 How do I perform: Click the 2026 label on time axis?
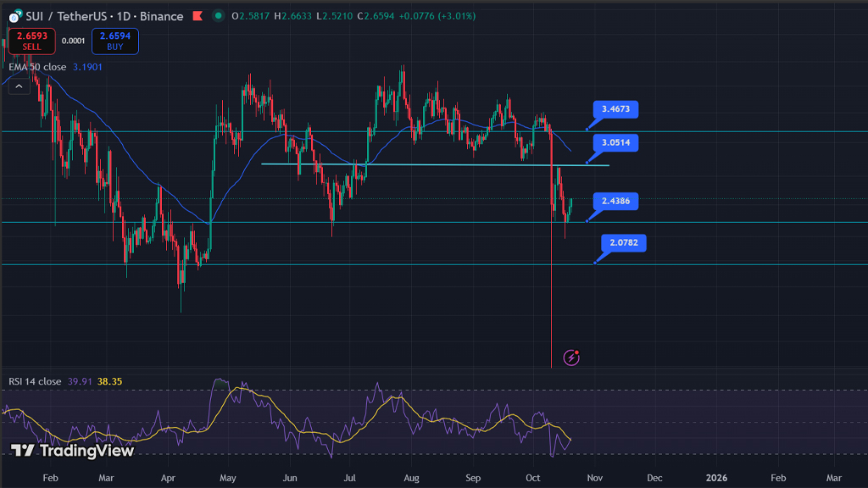pyautogui.click(x=716, y=478)
